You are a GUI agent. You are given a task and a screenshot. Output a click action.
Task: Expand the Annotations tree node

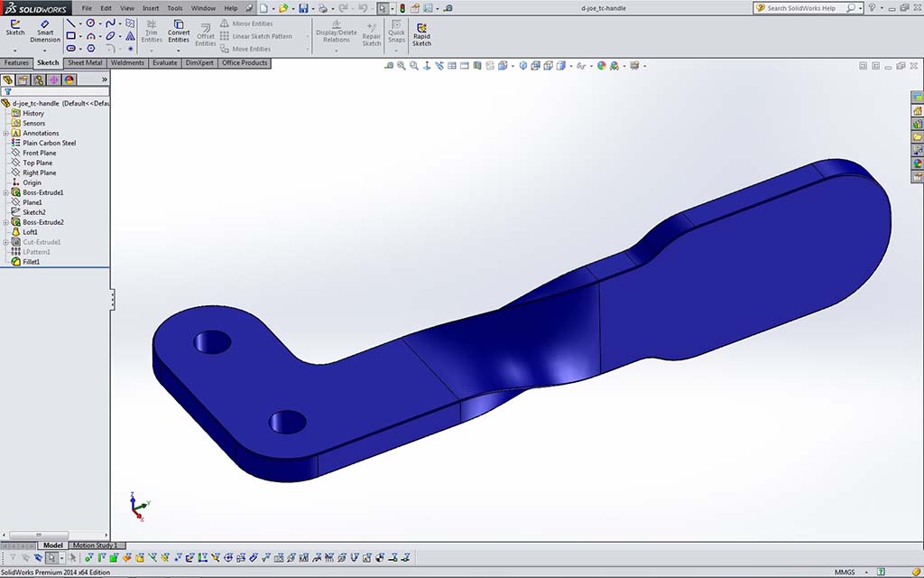click(5, 133)
